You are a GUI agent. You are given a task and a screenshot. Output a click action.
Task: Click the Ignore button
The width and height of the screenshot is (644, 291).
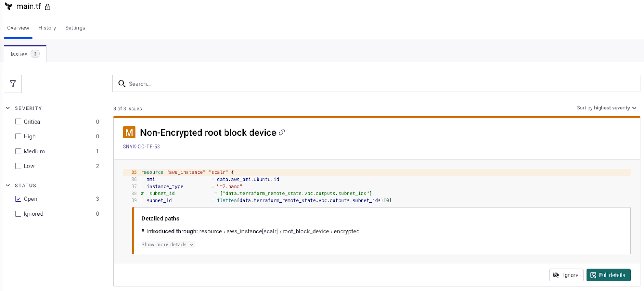(566, 275)
